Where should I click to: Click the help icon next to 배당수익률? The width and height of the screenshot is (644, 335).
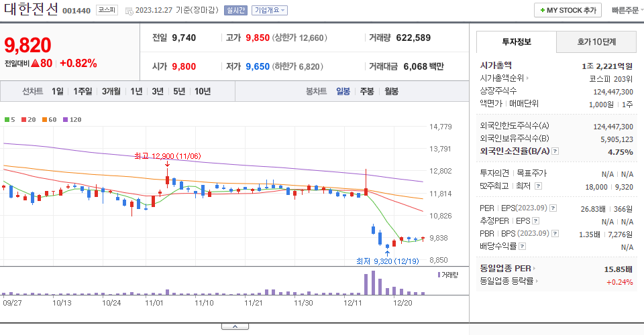pos(523,247)
